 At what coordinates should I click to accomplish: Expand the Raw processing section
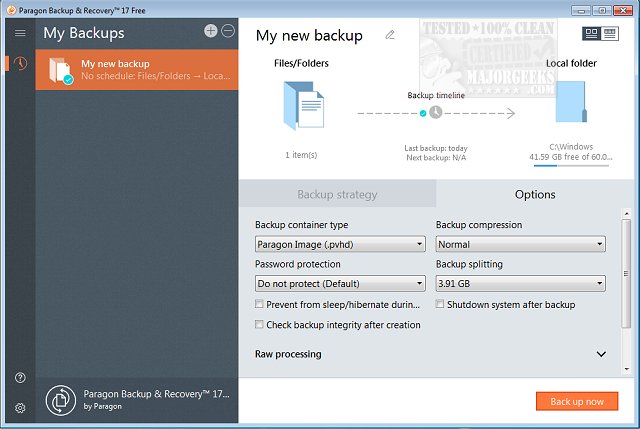[x=601, y=354]
